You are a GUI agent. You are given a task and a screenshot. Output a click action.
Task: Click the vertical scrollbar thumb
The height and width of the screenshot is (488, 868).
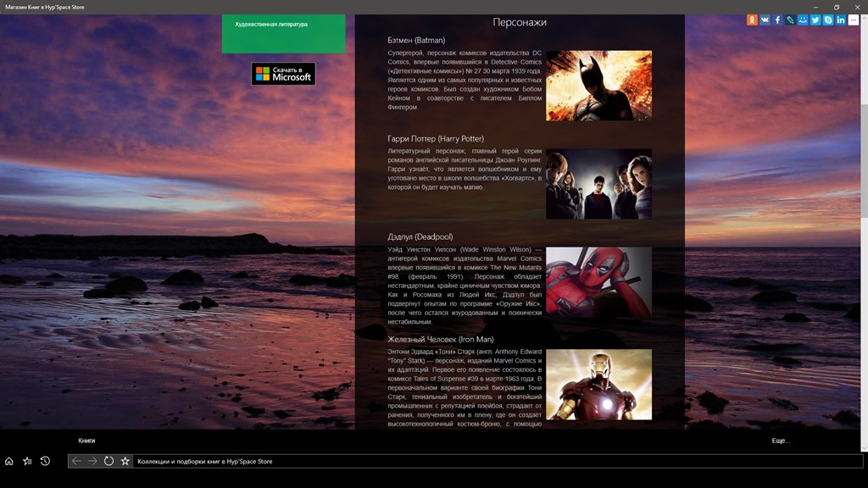[x=864, y=160]
